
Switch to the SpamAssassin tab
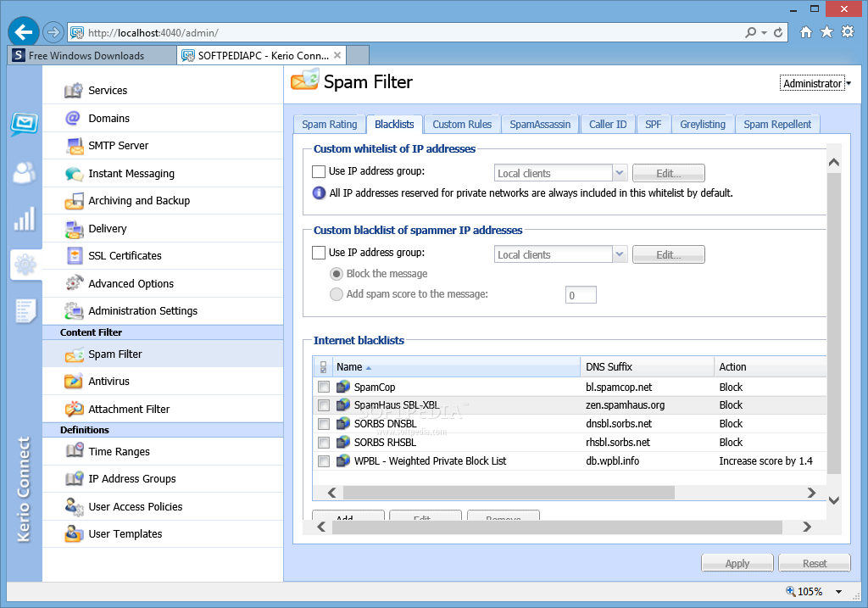(x=540, y=125)
